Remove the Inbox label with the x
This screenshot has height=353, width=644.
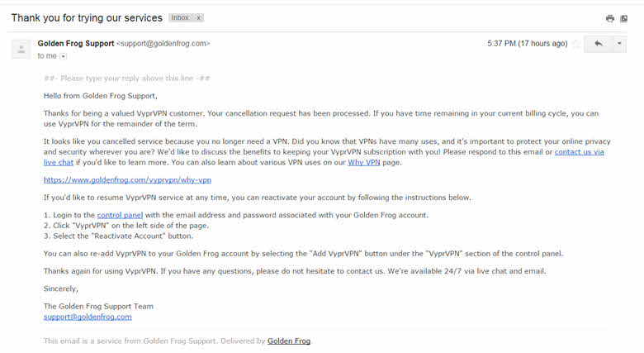pyautogui.click(x=198, y=17)
